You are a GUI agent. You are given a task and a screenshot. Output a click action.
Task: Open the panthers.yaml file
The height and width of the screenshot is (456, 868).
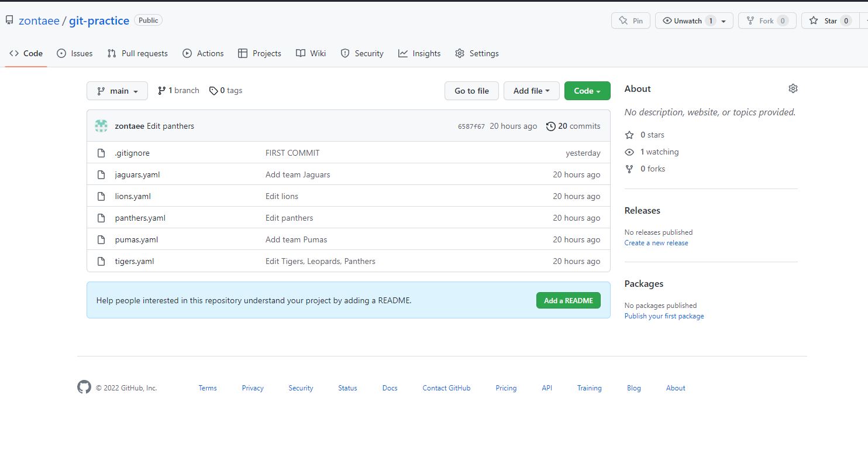point(140,218)
